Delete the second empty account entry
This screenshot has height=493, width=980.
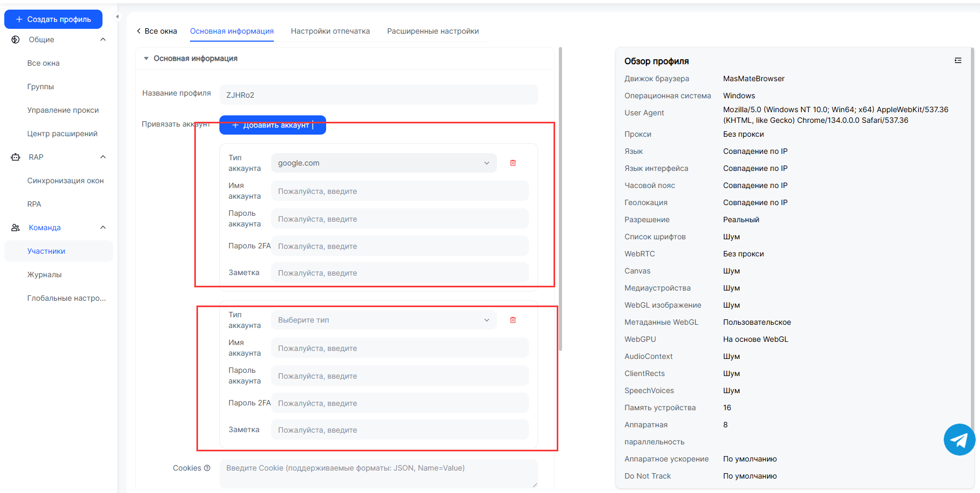[512, 320]
